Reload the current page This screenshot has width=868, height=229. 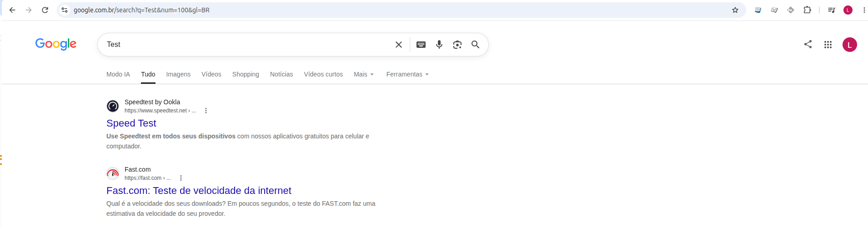[x=45, y=10]
